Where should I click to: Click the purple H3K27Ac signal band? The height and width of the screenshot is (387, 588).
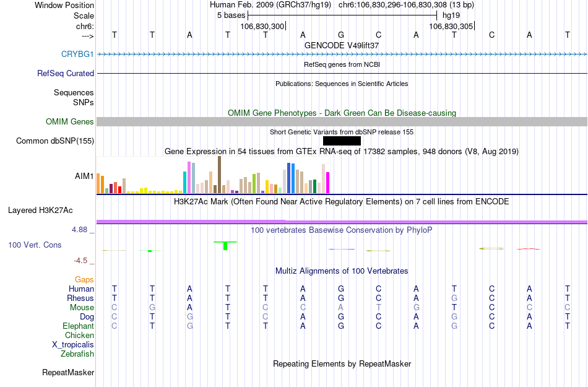342,222
